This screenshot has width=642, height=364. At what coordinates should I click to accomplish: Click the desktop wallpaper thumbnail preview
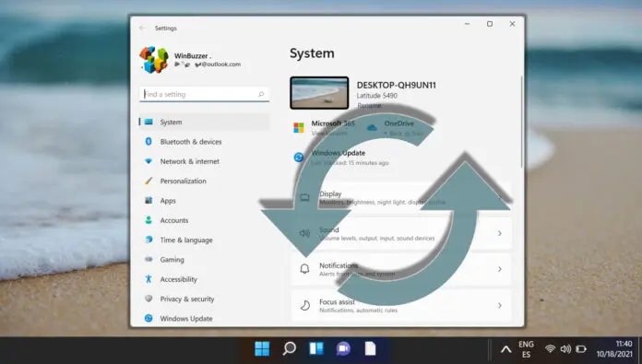point(319,93)
